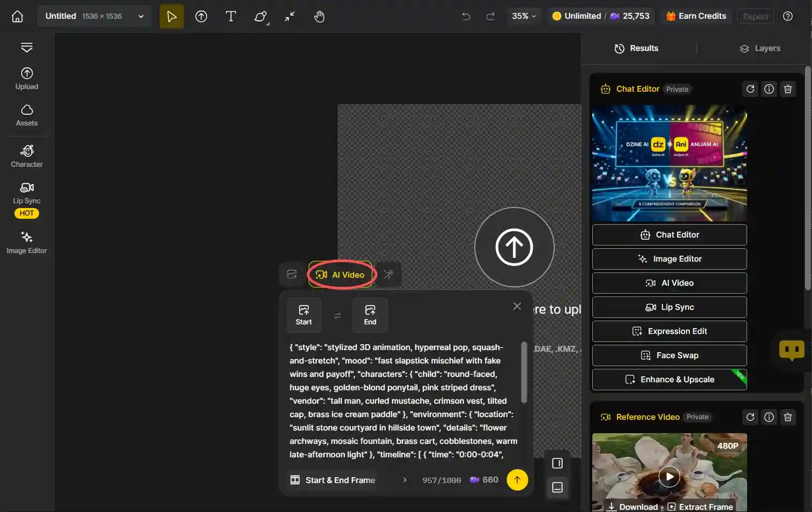Click the prompt text scrollbar

pos(524,373)
